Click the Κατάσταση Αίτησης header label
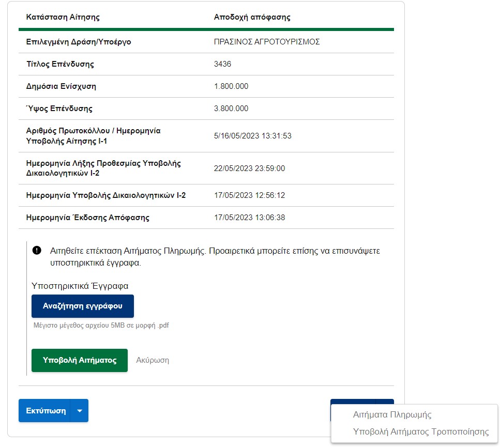The image size is (500, 448). 63,17
